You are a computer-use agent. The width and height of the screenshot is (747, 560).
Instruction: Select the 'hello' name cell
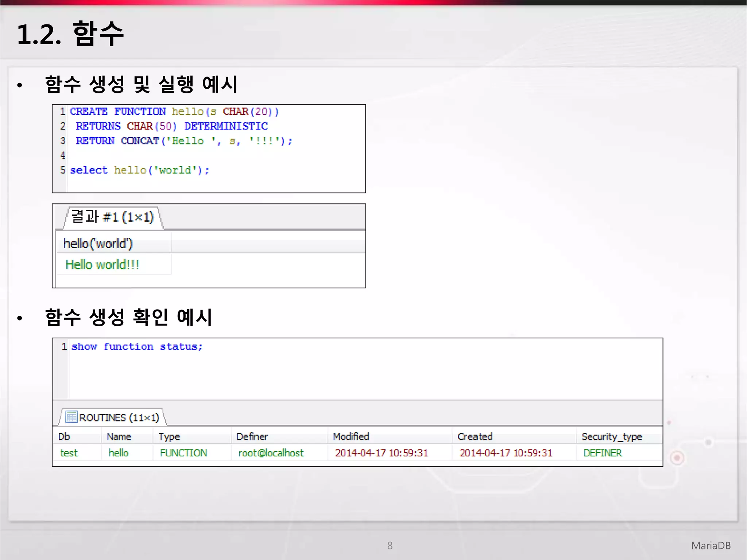click(127, 453)
